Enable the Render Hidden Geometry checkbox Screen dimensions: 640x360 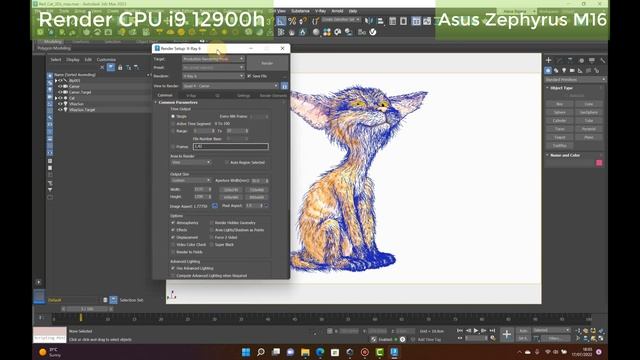[x=212, y=223]
